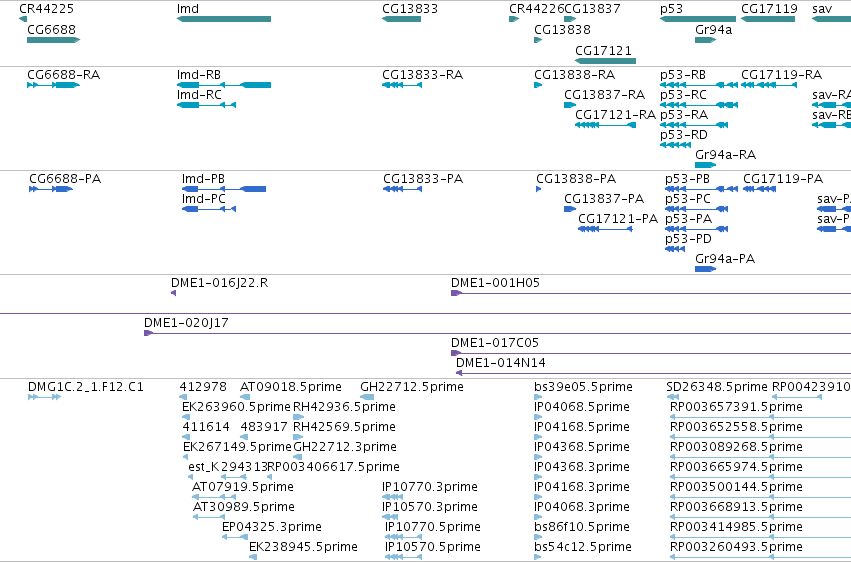Select the CG17121-PA protein feature
The width and height of the screenshot is (851, 562).
pos(605,229)
